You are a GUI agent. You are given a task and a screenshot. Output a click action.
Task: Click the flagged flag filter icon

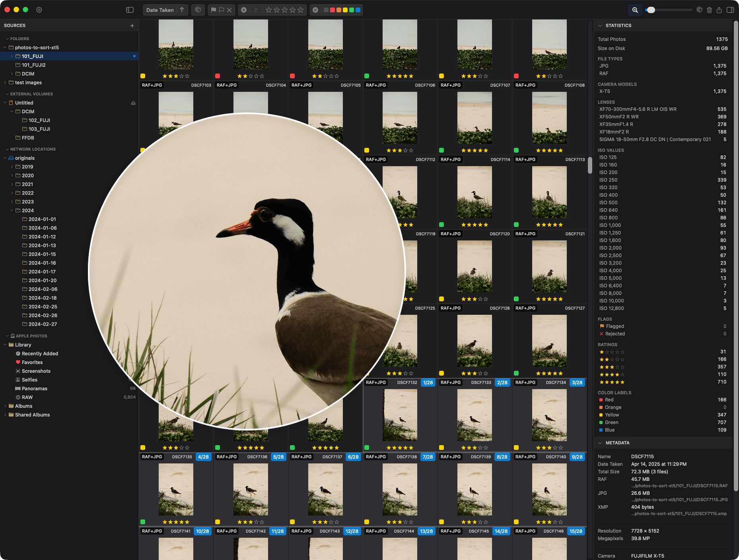tap(214, 10)
